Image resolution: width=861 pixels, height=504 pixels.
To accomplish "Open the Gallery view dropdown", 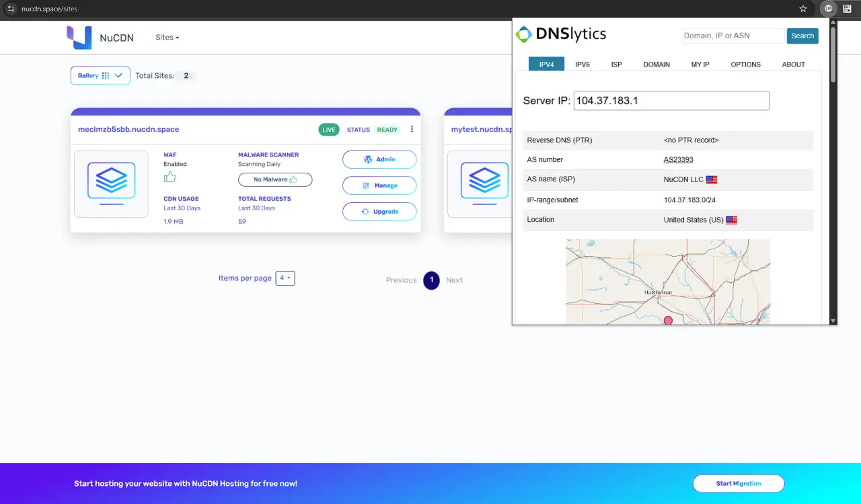I will pyautogui.click(x=100, y=76).
